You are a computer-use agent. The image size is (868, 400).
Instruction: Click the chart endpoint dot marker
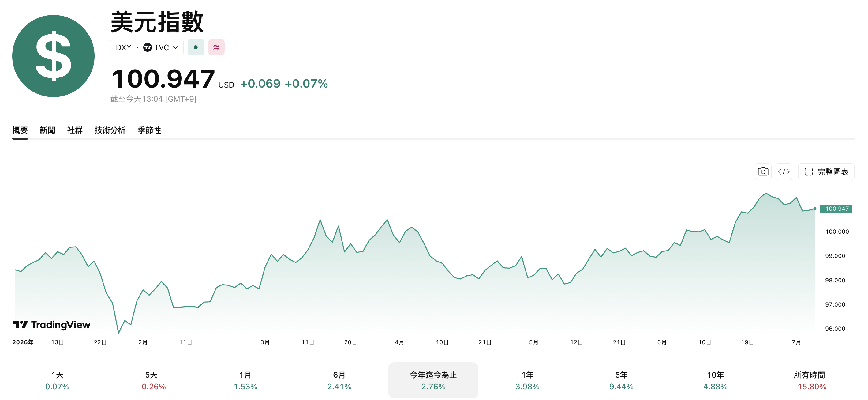[815, 209]
